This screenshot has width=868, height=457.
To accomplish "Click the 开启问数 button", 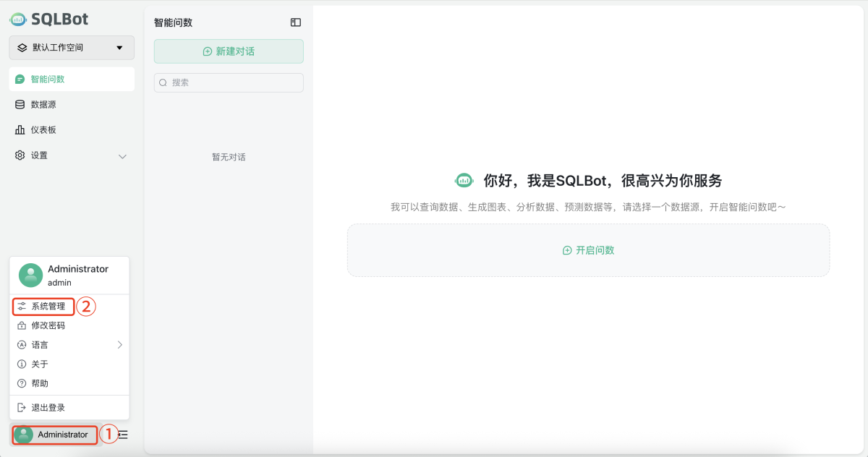I will (x=588, y=251).
